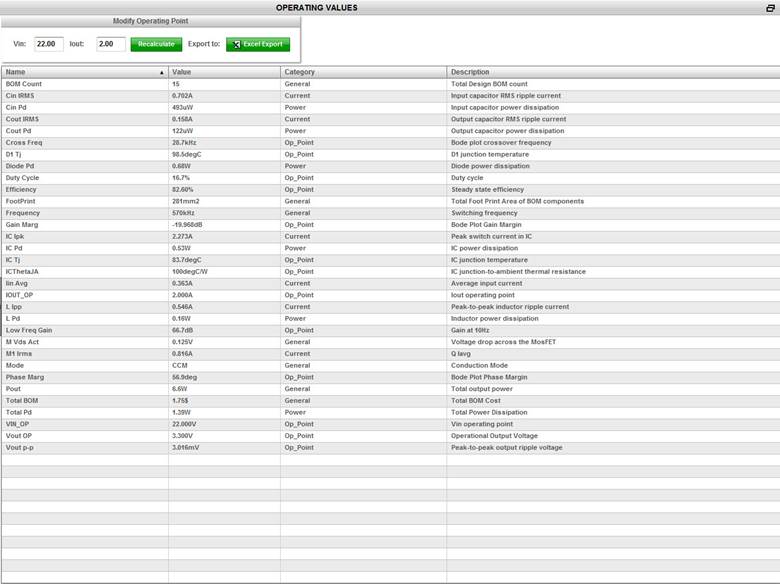Select the BOM Count row name
This screenshot has width=780, height=584.
coord(22,84)
